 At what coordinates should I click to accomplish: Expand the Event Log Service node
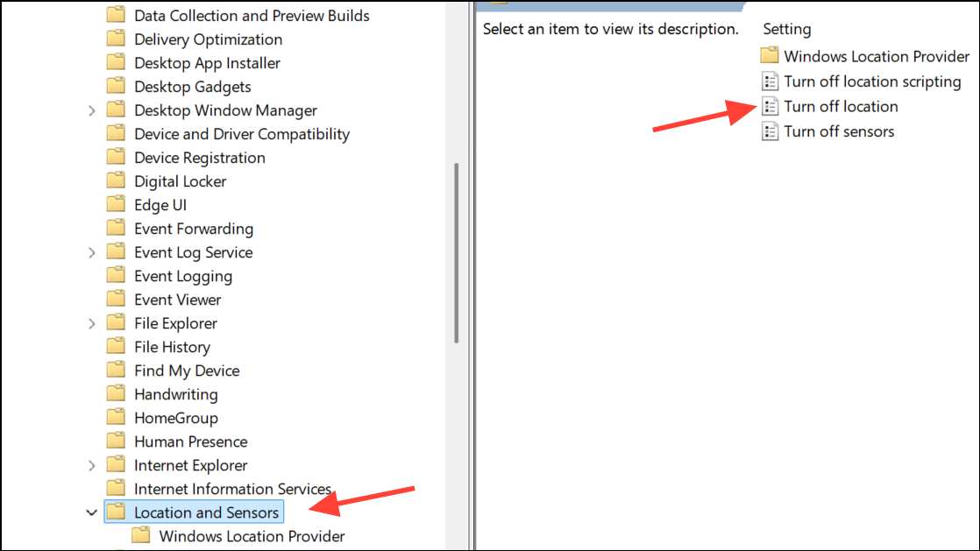point(92,252)
